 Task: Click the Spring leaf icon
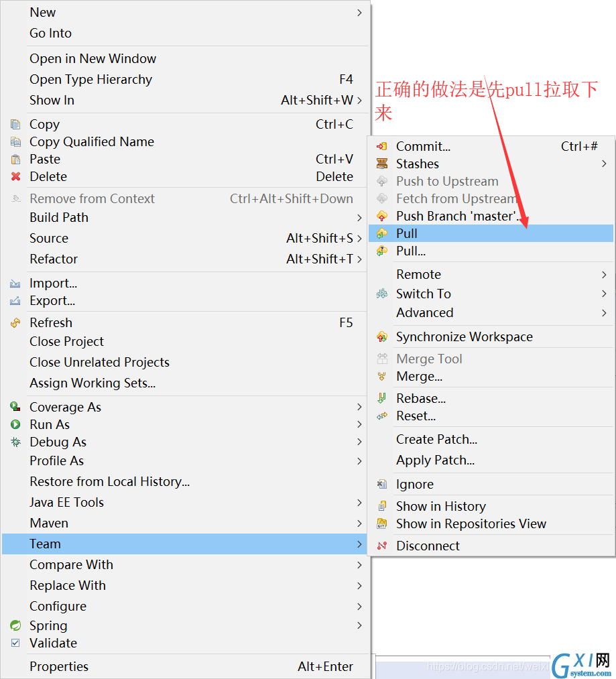coord(15,626)
